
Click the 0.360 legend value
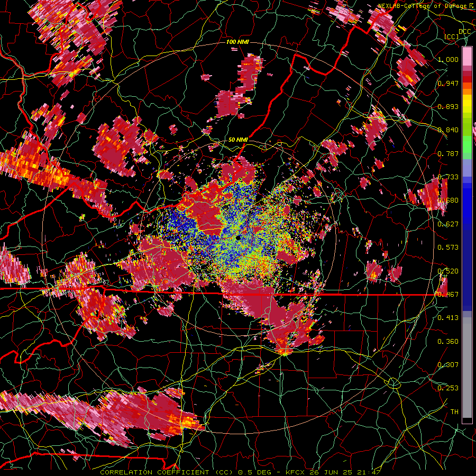(x=448, y=342)
